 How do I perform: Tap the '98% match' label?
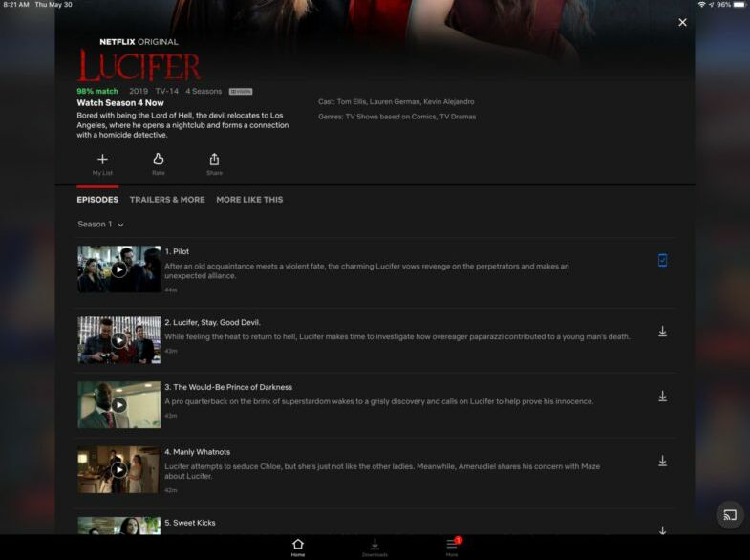97,91
